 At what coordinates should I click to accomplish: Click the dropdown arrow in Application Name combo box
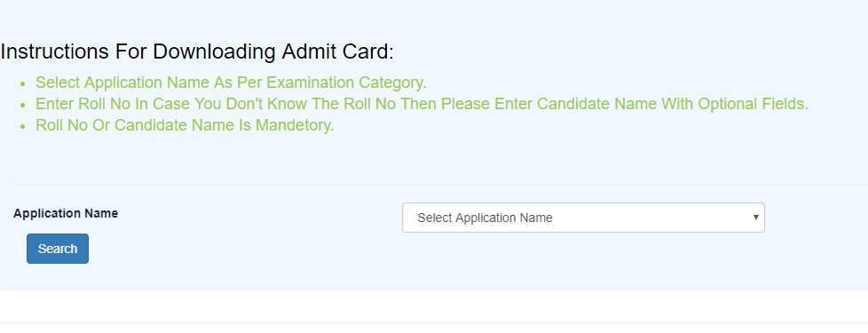coord(755,218)
